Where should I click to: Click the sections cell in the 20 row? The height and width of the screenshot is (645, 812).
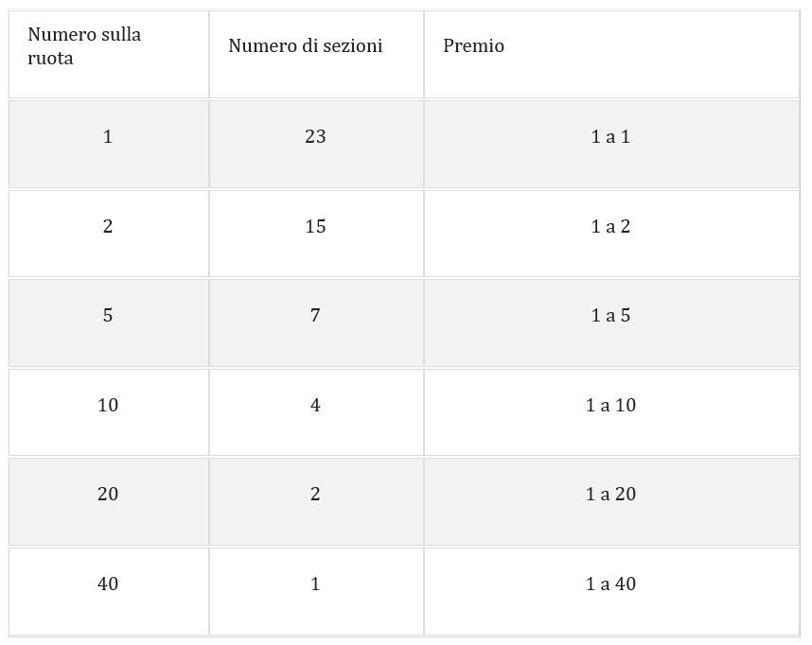pos(315,495)
